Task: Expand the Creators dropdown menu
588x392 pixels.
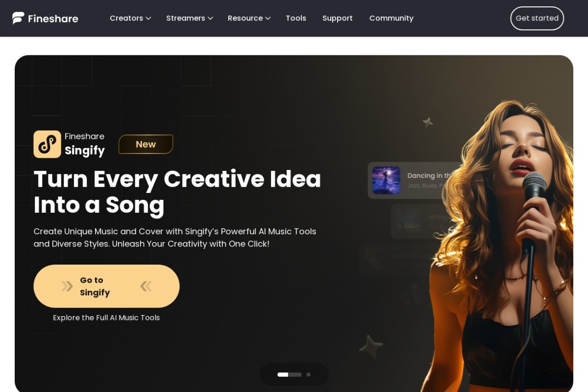Action: tap(130, 18)
